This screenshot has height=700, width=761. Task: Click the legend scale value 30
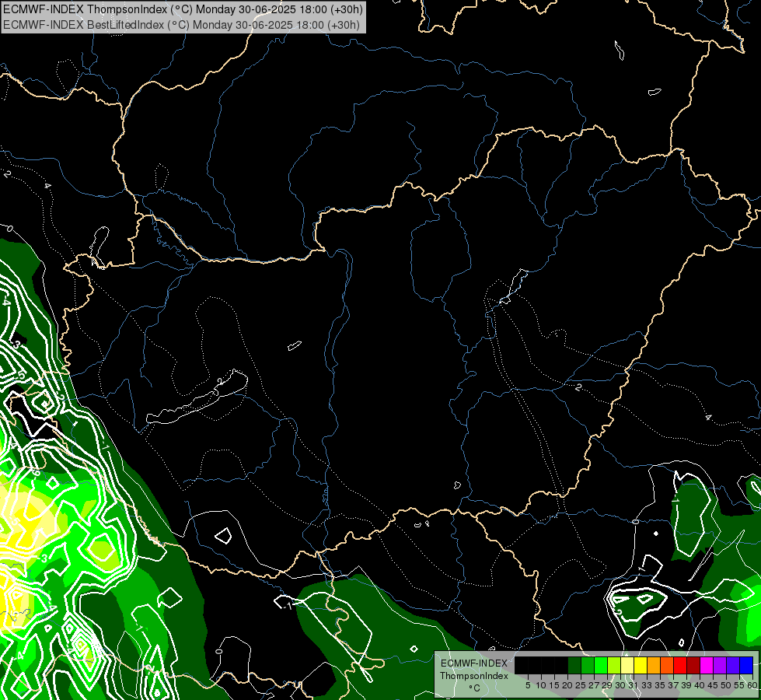pyautogui.click(x=621, y=685)
